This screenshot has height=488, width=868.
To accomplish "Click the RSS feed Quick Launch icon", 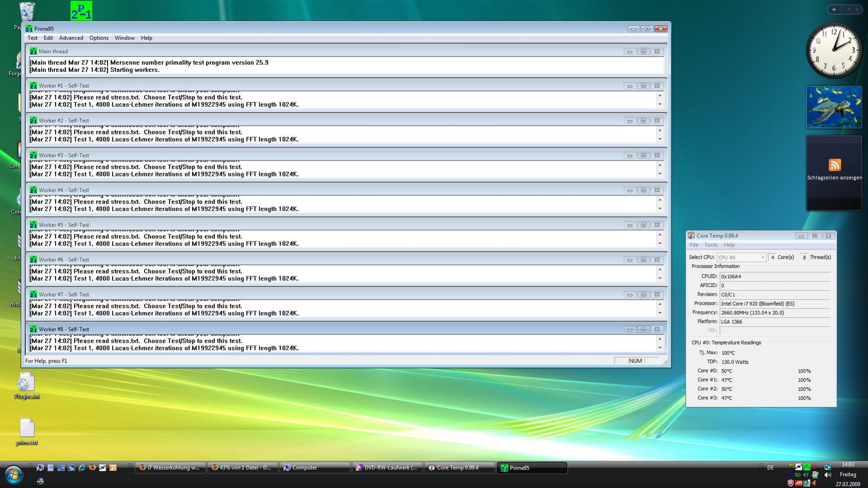I will click(x=113, y=468).
